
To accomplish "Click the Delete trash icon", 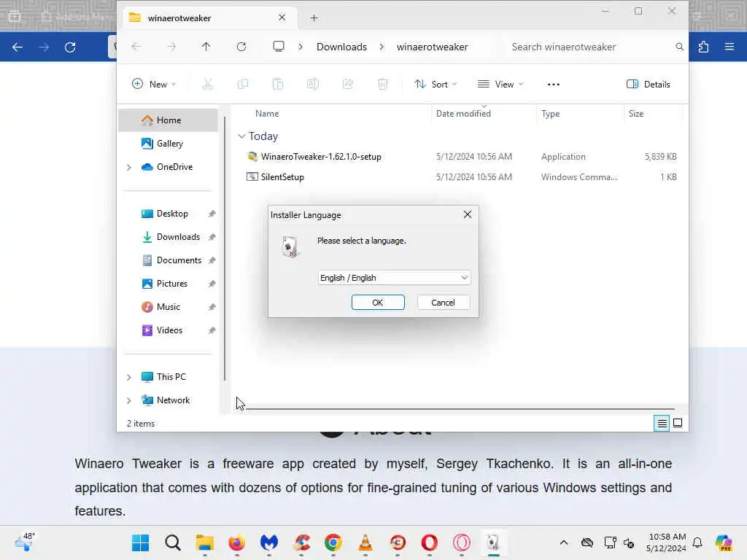I will point(382,85).
